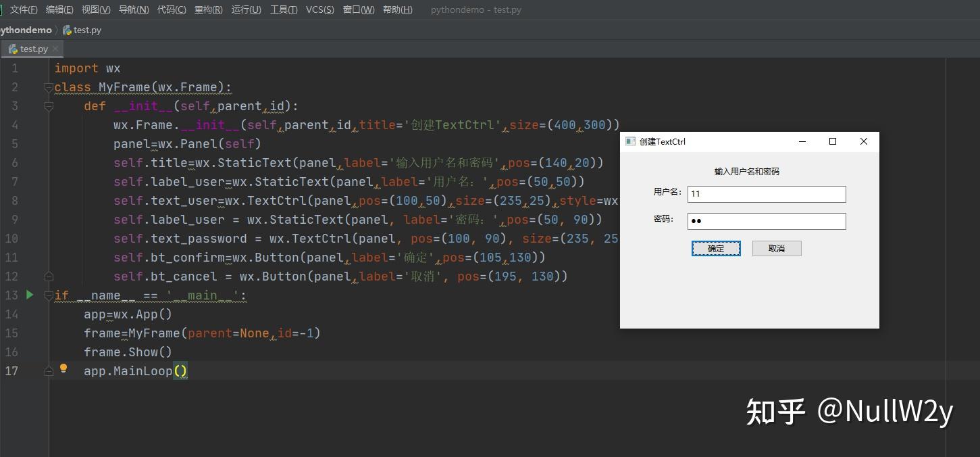Click the 确定 button in the dialog
The height and width of the screenshot is (457, 980).
click(716, 249)
